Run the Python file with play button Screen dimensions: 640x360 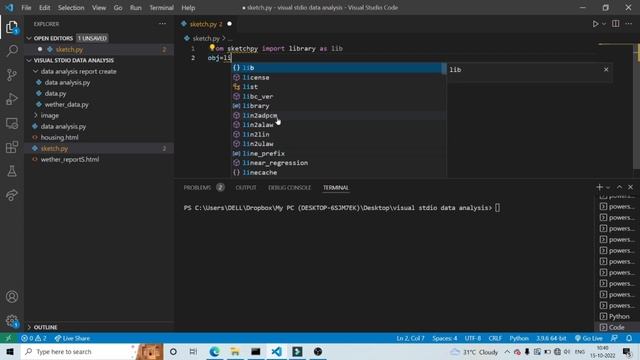point(596,24)
